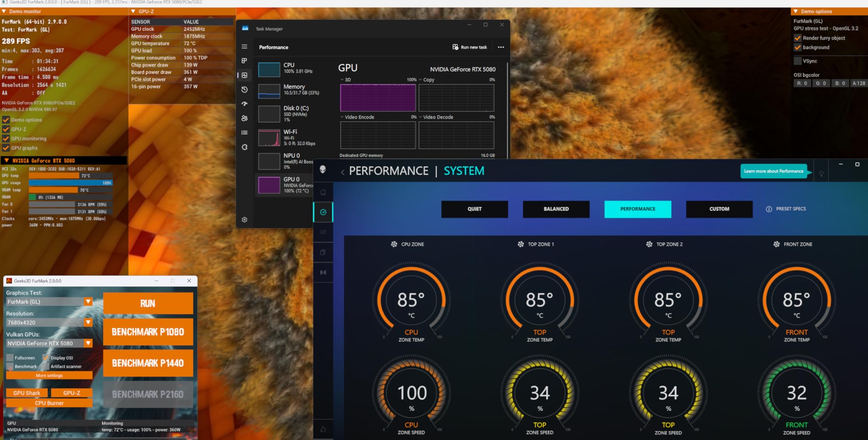Uncheck the GPU-Z checkbox in Demo monitor

(x=6, y=129)
